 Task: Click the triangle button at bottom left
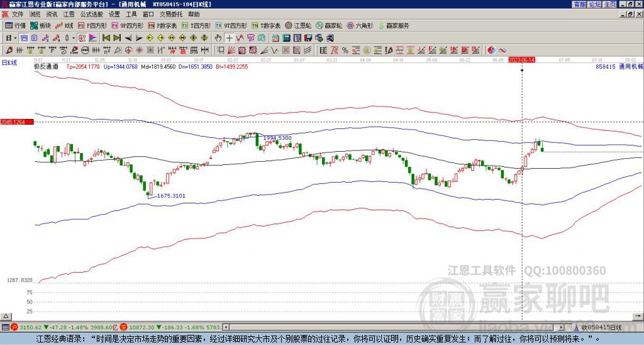pos(5,316)
